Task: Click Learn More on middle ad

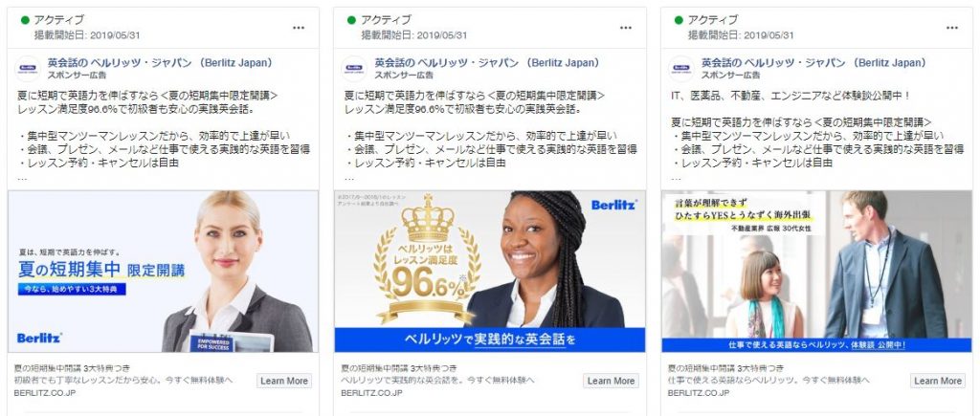Action: point(612,381)
